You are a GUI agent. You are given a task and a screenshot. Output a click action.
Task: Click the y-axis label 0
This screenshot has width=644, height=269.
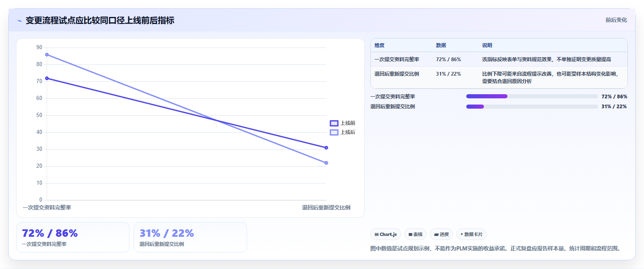tap(41, 200)
